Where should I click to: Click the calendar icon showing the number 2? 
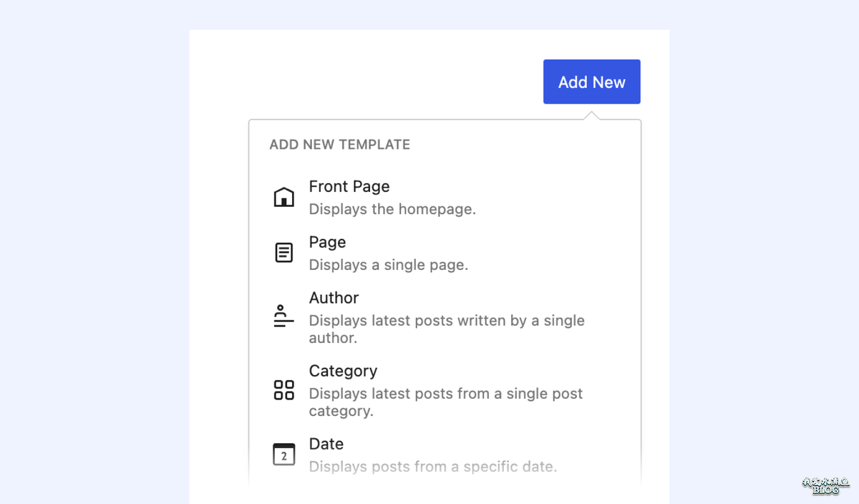[284, 453]
